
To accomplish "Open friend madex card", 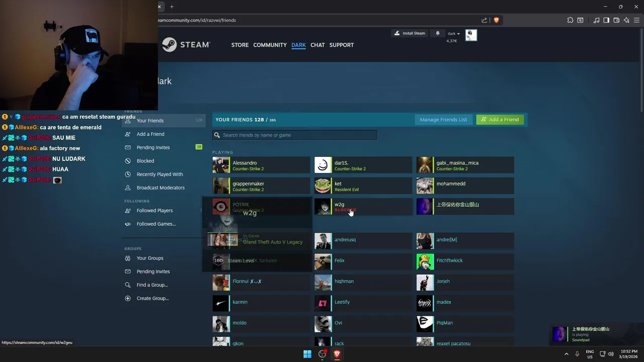I will click(x=465, y=303).
